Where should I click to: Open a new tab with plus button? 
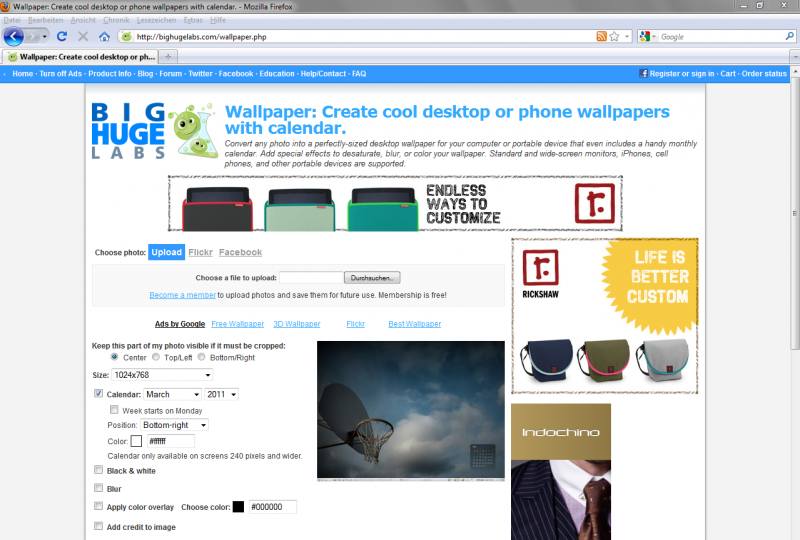pyautogui.click(x=167, y=57)
